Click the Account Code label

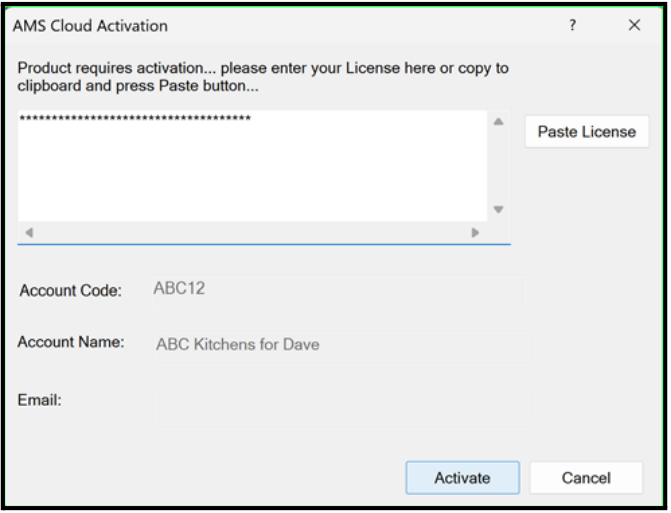(70, 292)
